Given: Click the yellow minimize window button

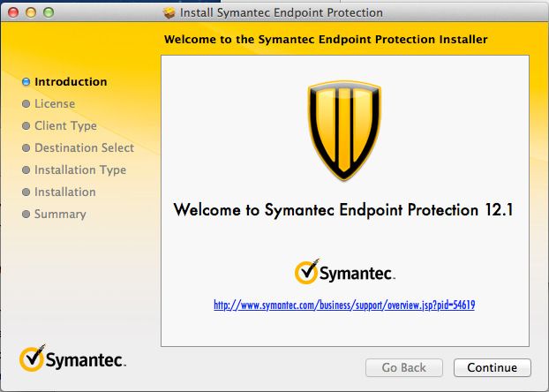Looking at the screenshot, I should point(31,12).
